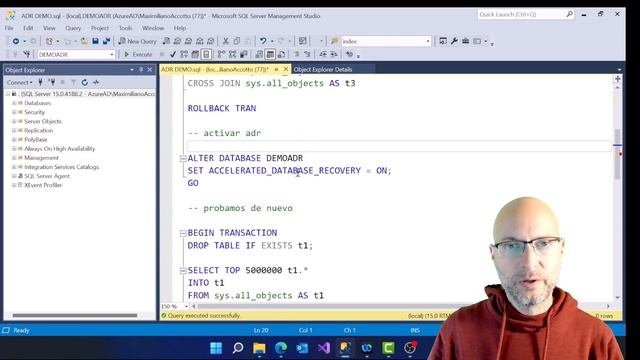
Task: Click the Cut scissors icon
Action: click(226, 41)
